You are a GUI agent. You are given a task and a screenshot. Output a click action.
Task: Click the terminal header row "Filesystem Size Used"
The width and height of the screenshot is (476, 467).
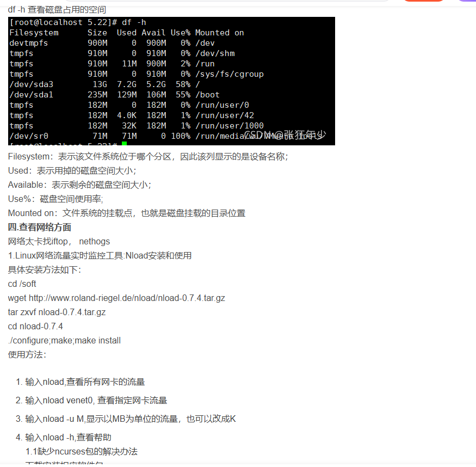127,33
